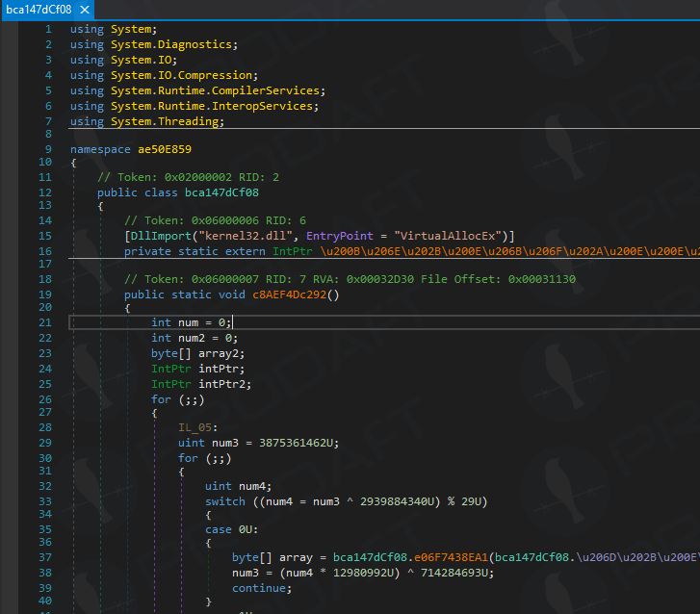Click 'IntPtr intPtr2;' on line 25
Viewport: 700px width, 614px height.
click(x=201, y=384)
